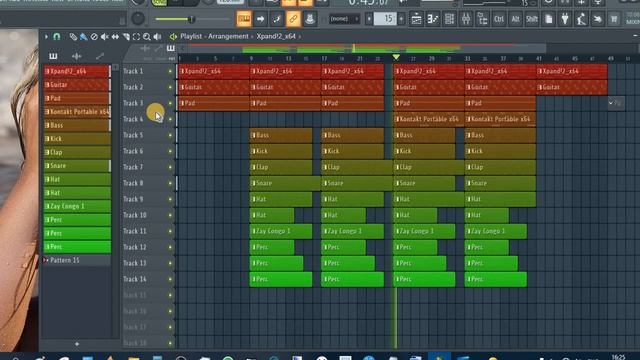
Task: Open the Mixer view icon
Action: tap(466, 19)
